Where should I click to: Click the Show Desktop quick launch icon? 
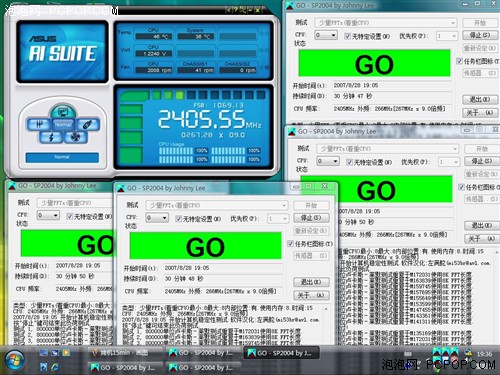click(43, 352)
